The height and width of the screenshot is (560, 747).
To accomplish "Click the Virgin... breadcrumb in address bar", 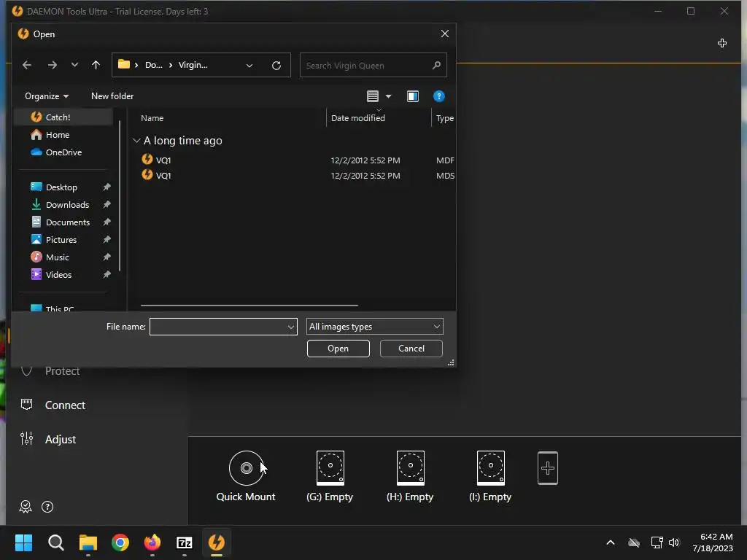I will coord(193,65).
